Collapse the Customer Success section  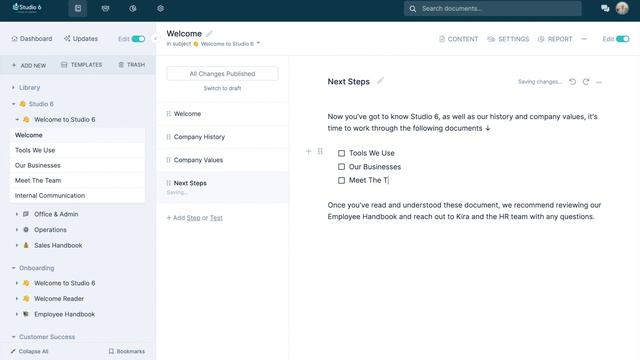tap(13, 337)
